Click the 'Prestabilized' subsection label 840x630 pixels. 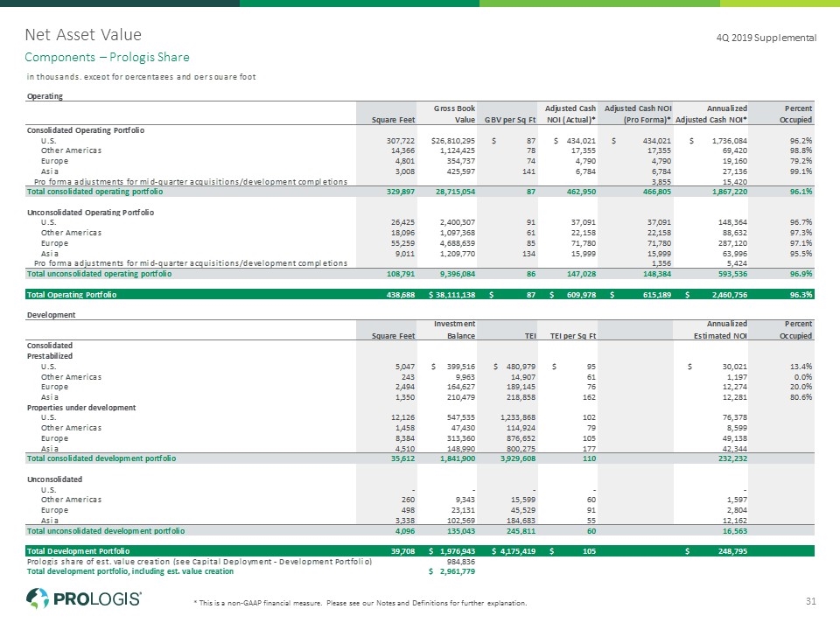coord(49,356)
